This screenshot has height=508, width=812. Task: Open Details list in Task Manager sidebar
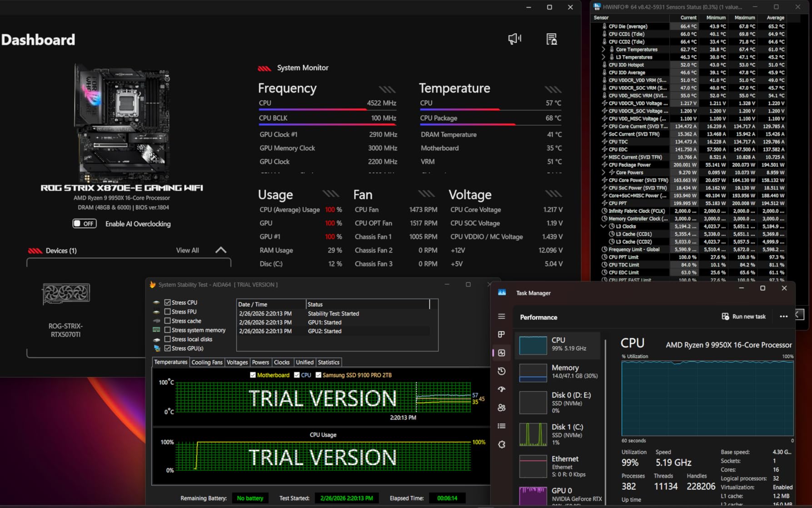click(x=502, y=426)
